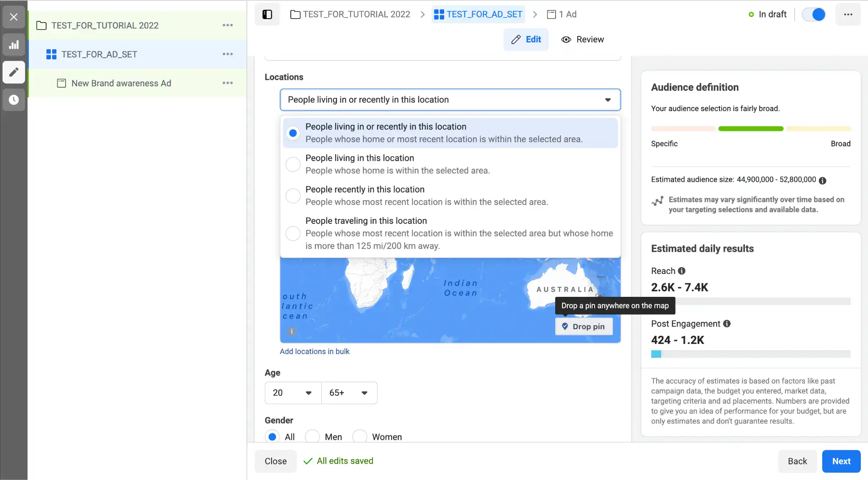Open more options beside TEST_FOR_AD_SET in tree
Screen dimensions: 868x480
[x=228, y=54]
